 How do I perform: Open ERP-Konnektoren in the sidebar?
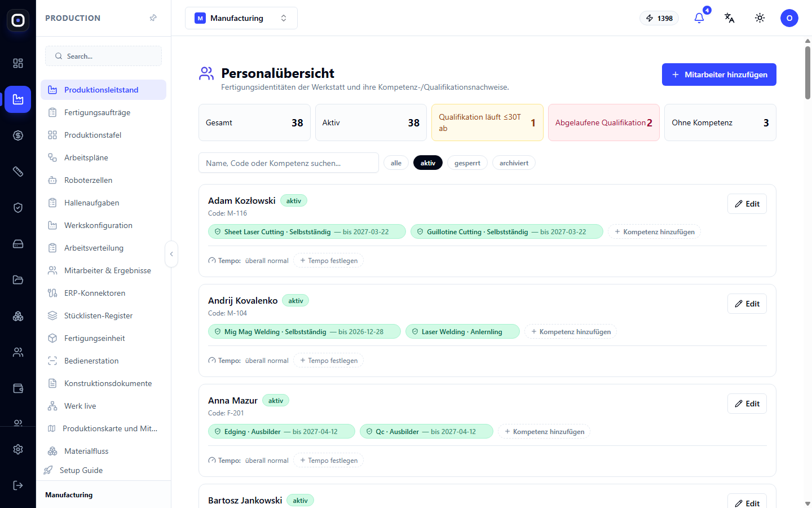(103, 293)
